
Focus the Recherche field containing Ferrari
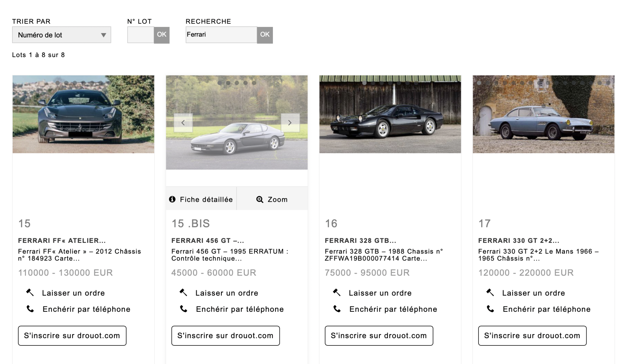(x=221, y=35)
